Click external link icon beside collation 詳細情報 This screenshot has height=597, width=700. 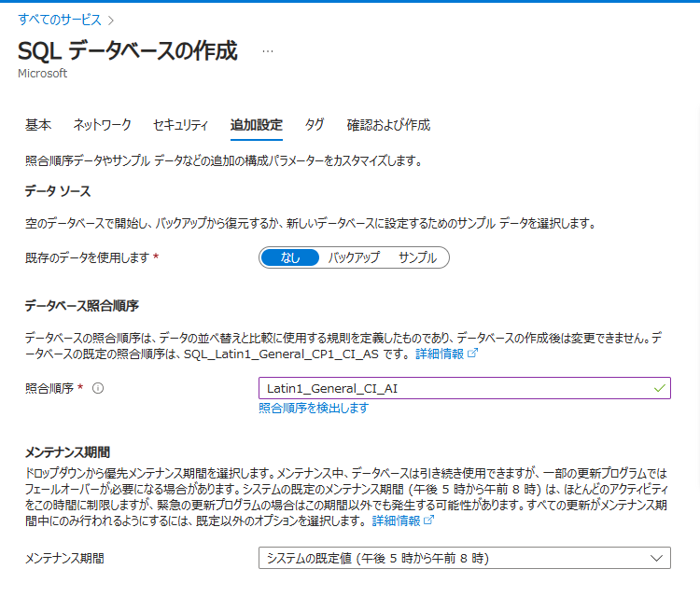pyautogui.click(x=472, y=354)
